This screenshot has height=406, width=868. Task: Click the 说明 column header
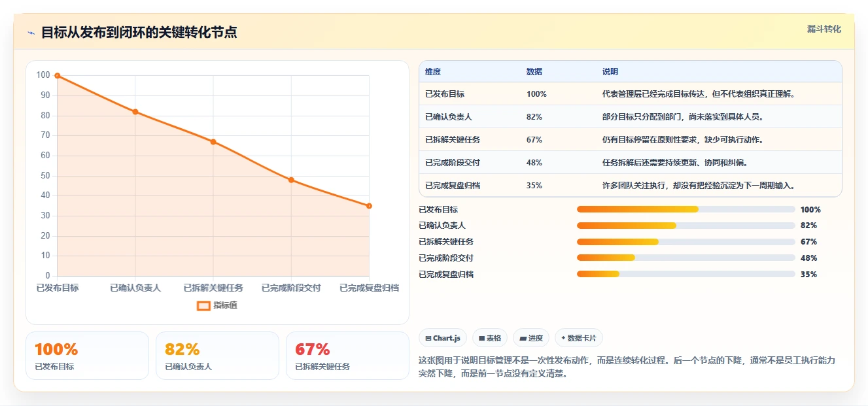point(610,72)
